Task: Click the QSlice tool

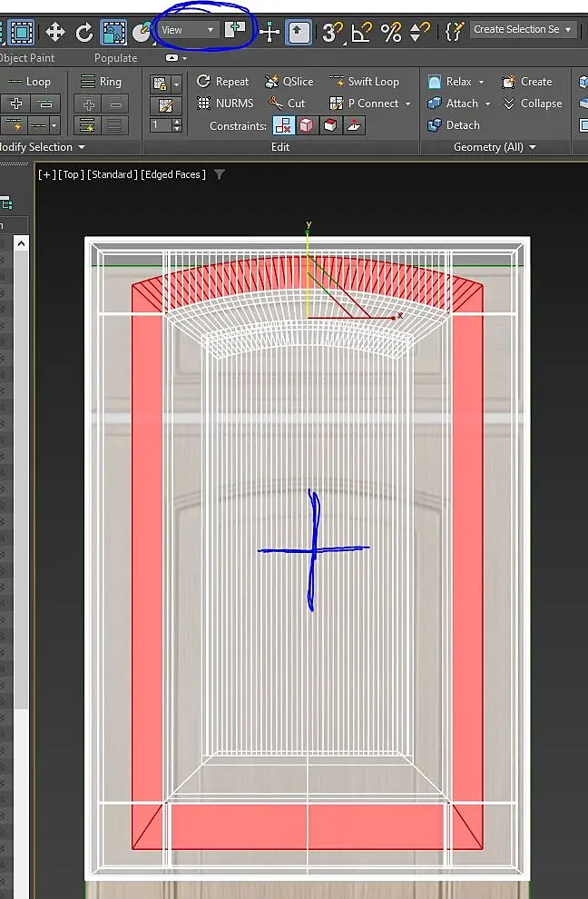Action: coord(289,82)
